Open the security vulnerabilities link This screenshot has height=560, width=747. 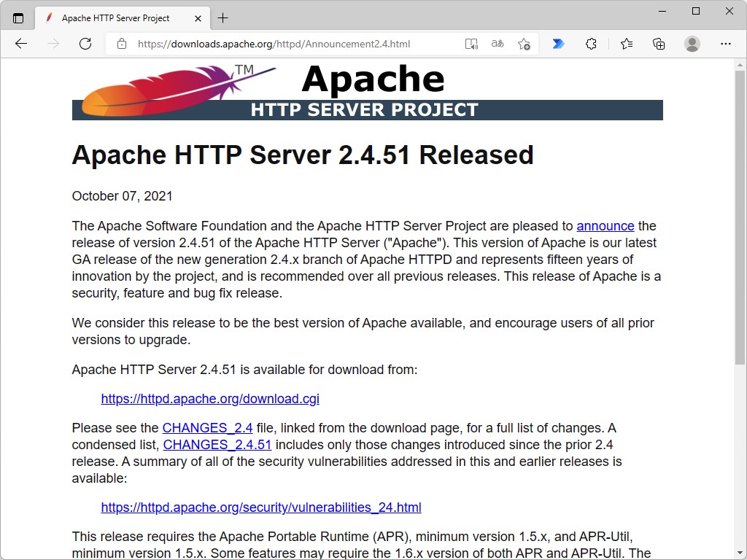coord(261,507)
